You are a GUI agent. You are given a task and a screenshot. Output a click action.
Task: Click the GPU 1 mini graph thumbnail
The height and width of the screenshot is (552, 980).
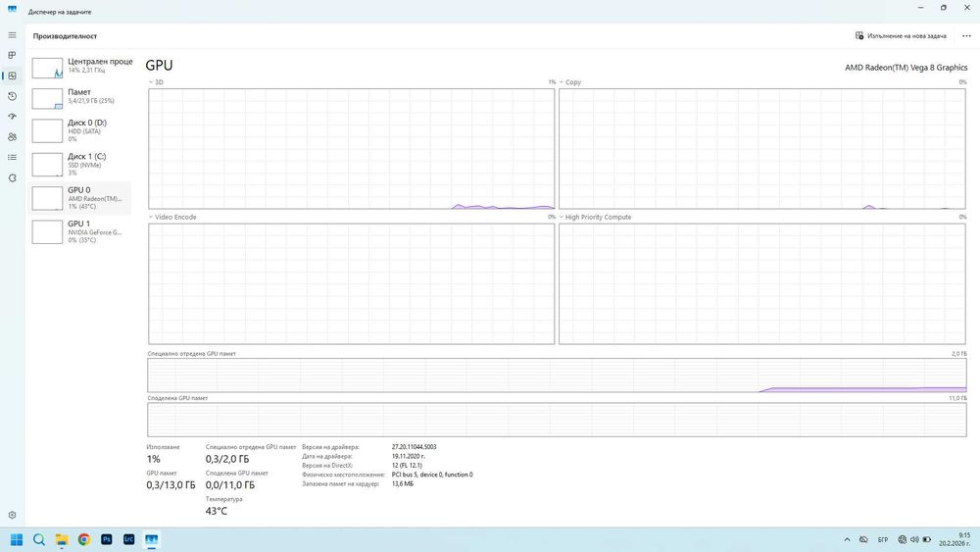(47, 232)
